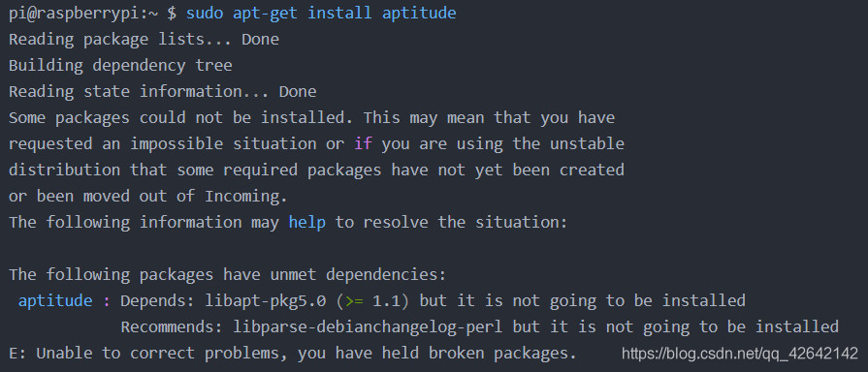Click the blog.csdn.net watermark URL
The height and width of the screenshot is (372, 868).
[x=740, y=354]
